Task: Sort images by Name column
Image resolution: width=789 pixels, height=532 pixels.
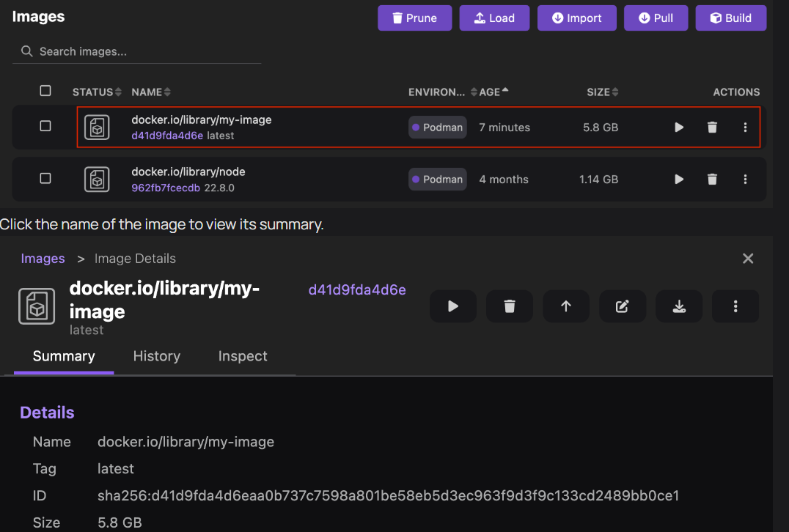Action: tap(151, 92)
